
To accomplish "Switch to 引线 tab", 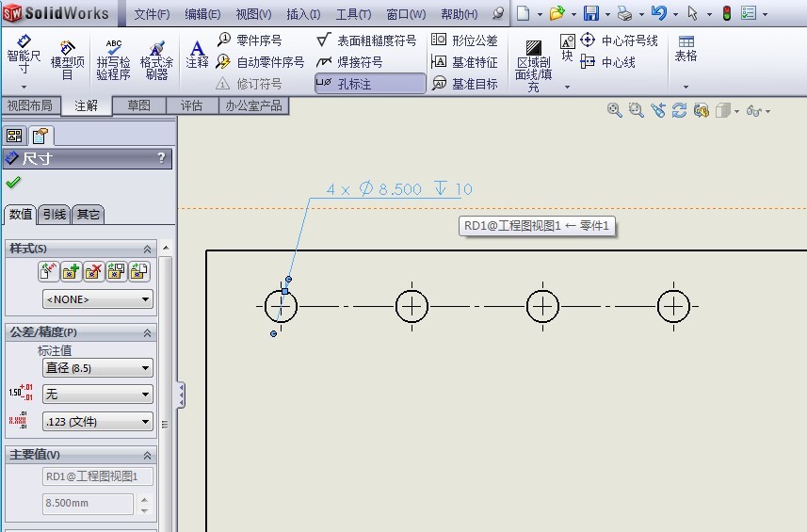I will [x=54, y=214].
